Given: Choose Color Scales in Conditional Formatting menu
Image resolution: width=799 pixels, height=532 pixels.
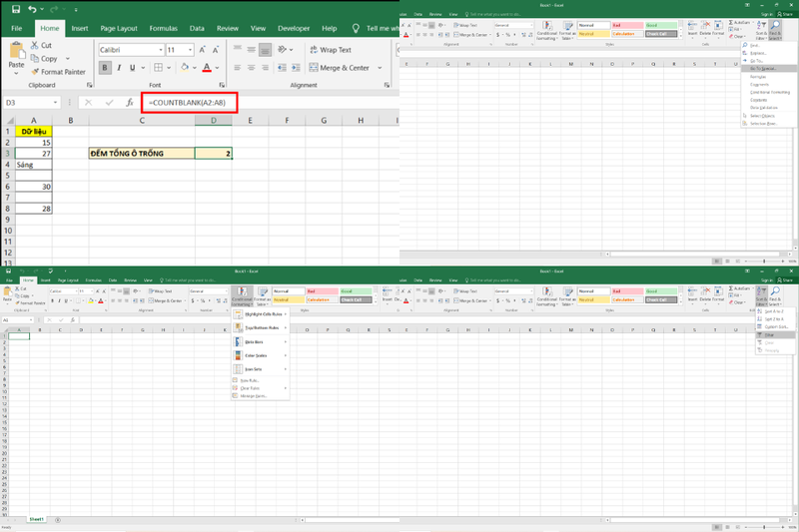Looking at the screenshot, I should click(x=261, y=355).
